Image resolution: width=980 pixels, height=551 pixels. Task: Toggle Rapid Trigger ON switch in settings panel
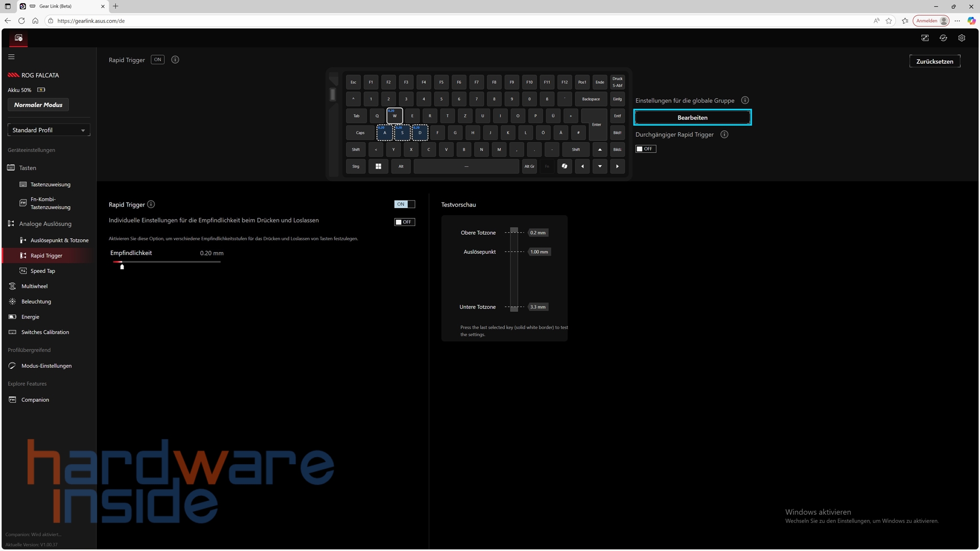pos(405,204)
